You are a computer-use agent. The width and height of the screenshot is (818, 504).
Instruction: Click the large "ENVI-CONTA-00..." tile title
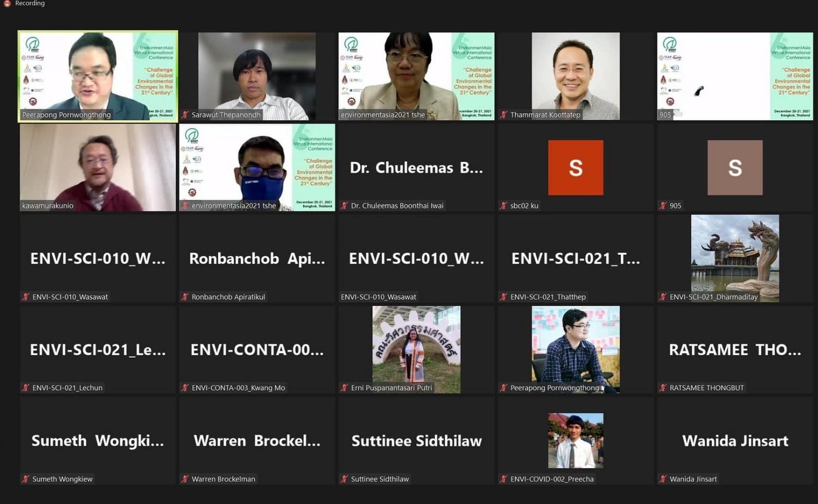pos(257,350)
